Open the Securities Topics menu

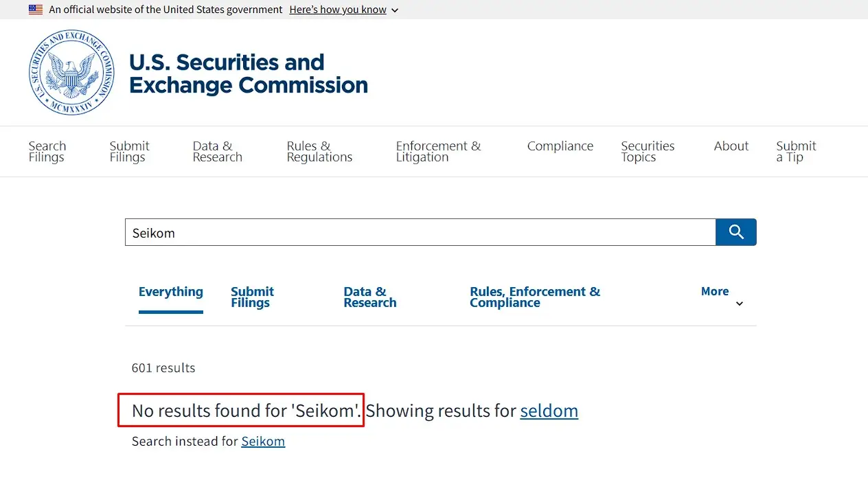(647, 151)
